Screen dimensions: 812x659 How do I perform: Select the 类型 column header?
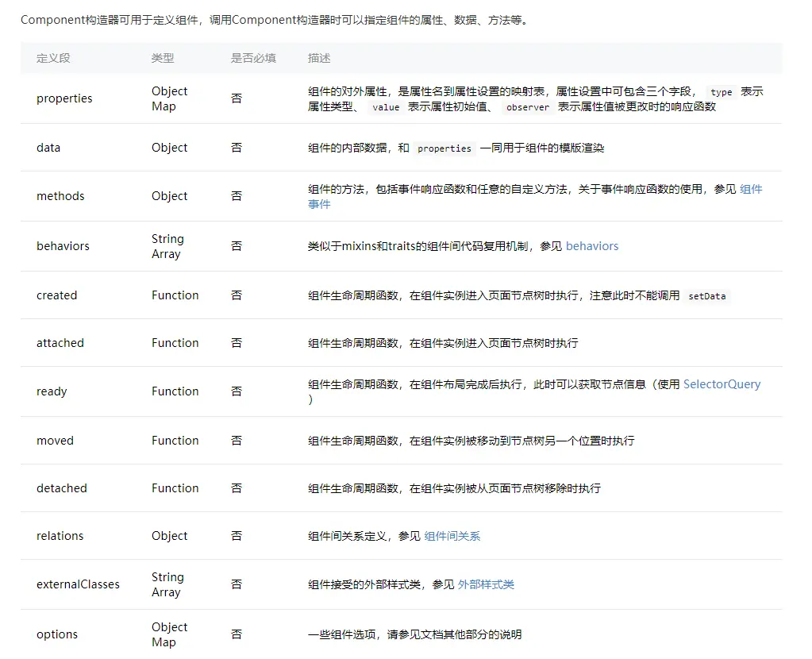[x=163, y=58]
